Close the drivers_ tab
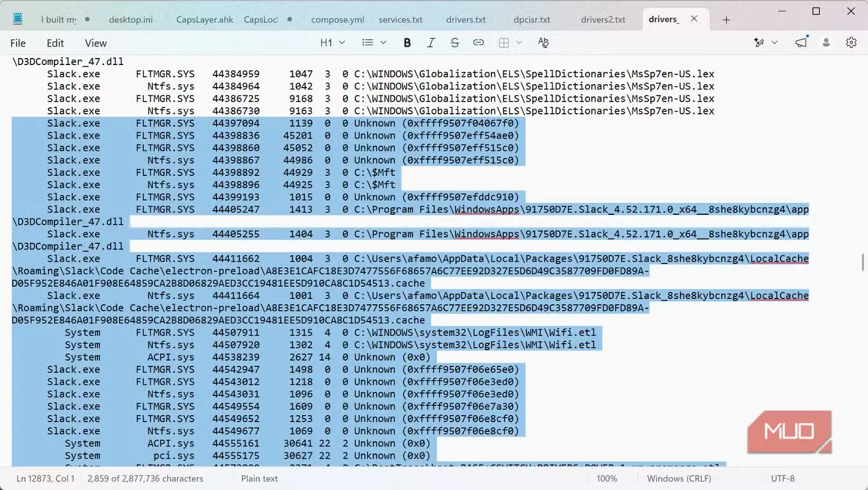 pyautogui.click(x=694, y=19)
